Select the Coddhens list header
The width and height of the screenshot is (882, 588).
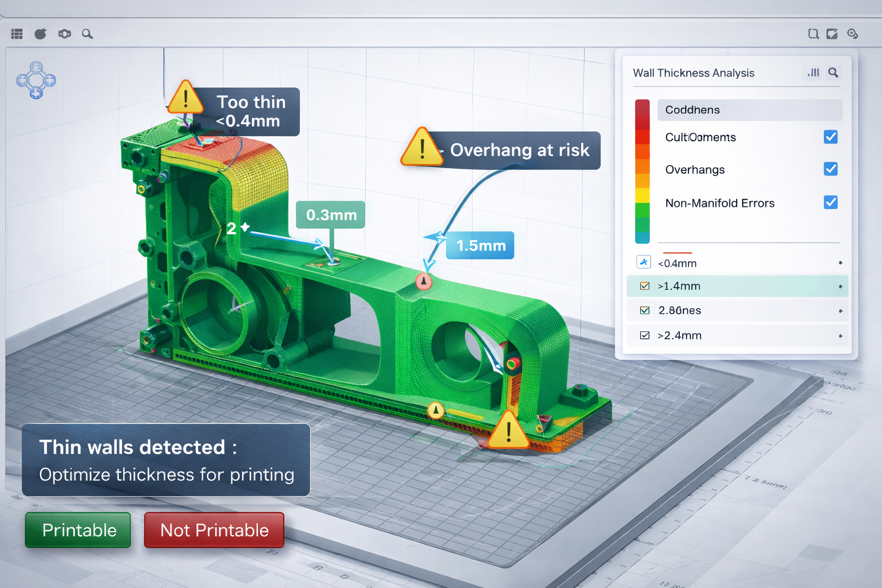pos(749,110)
